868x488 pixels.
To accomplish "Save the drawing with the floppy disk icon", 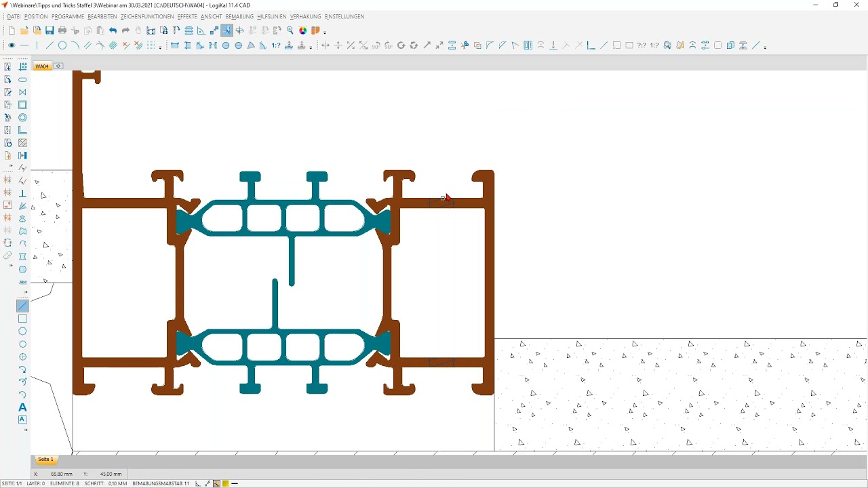I will click(x=50, y=30).
